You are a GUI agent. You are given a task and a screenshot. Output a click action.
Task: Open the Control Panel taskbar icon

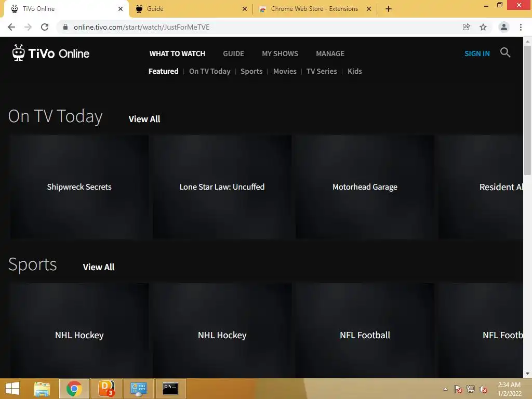point(138,389)
